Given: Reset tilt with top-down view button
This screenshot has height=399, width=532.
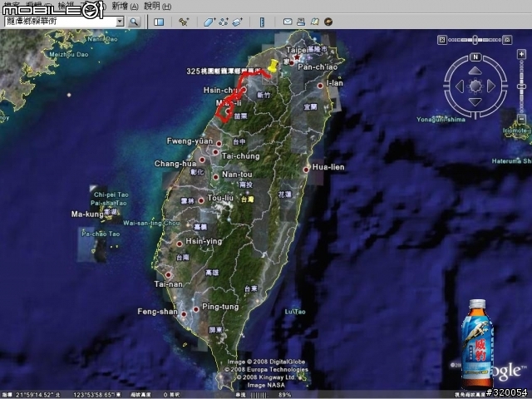Looking at the screenshot, I should 442,40.
